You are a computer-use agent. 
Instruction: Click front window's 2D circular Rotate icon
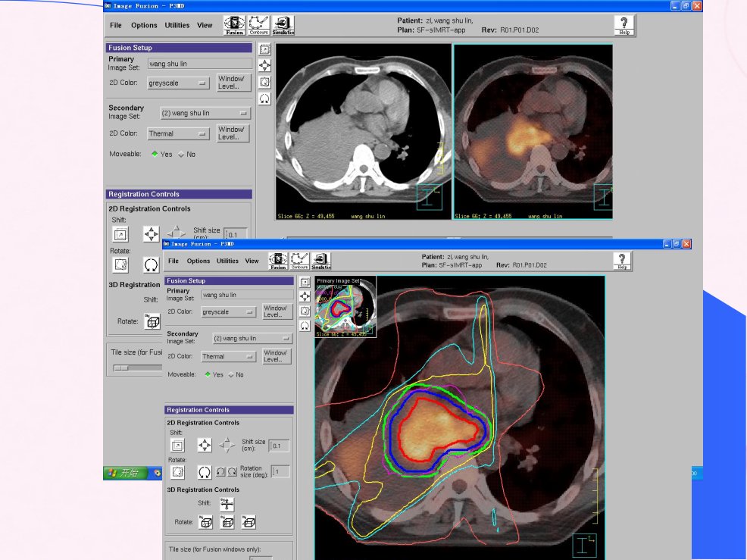(205, 472)
